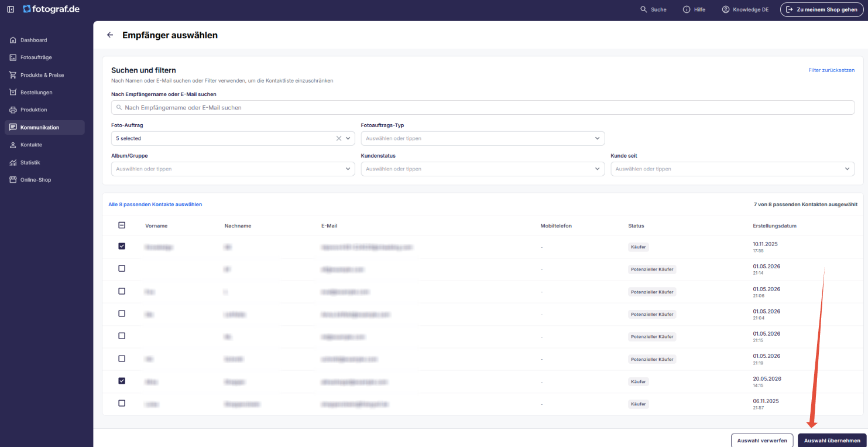Image resolution: width=868 pixels, height=447 pixels.
Task: Click Zu meinem Shop gehen button
Action: (x=821, y=9)
